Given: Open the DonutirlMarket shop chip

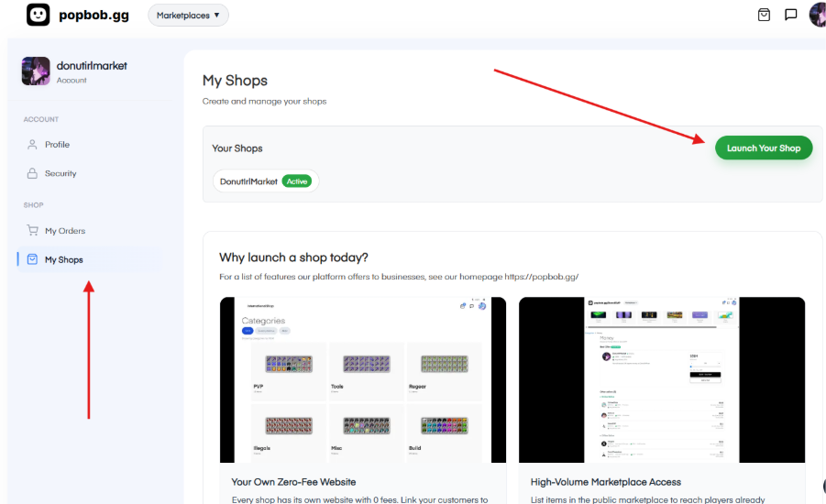Looking at the screenshot, I should 248,181.
